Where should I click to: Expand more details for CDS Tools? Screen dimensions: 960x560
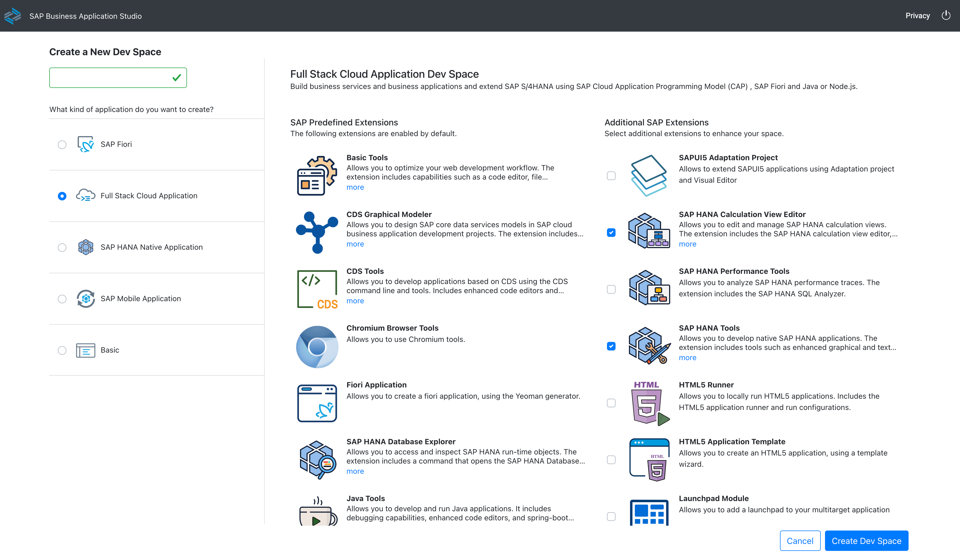point(355,301)
